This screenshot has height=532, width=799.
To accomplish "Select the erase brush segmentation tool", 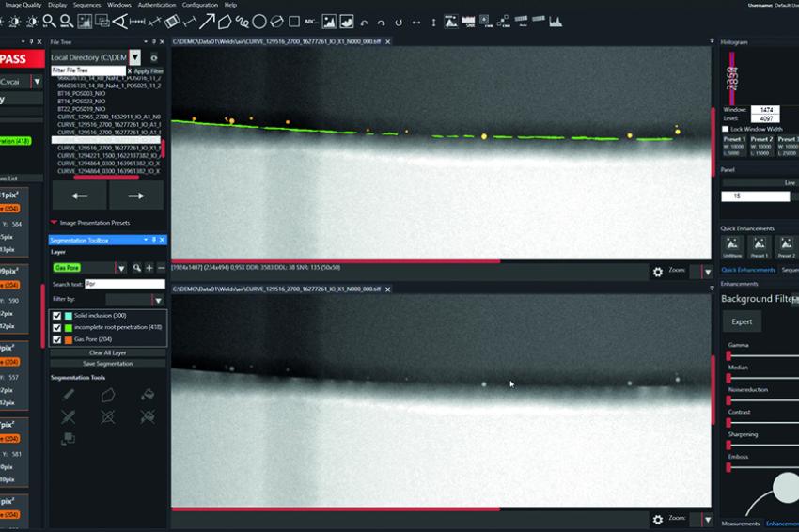I will tap(69, 416).
